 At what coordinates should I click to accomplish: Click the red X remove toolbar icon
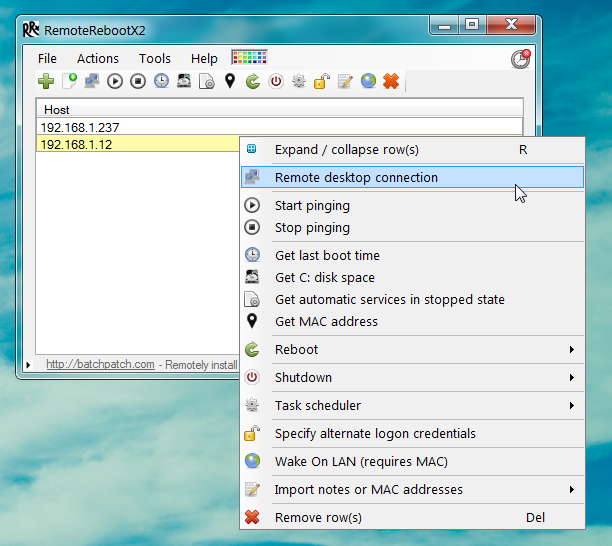click(x=391, y=81)
